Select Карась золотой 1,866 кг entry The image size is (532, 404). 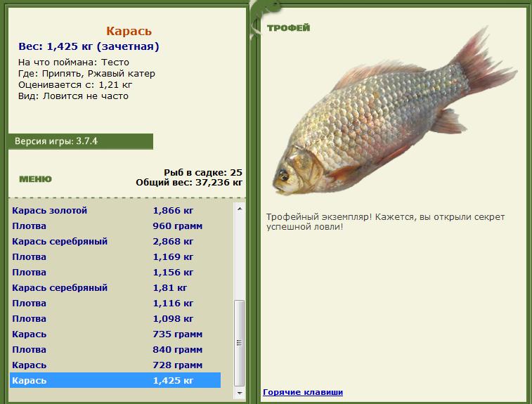click(115, 210)
